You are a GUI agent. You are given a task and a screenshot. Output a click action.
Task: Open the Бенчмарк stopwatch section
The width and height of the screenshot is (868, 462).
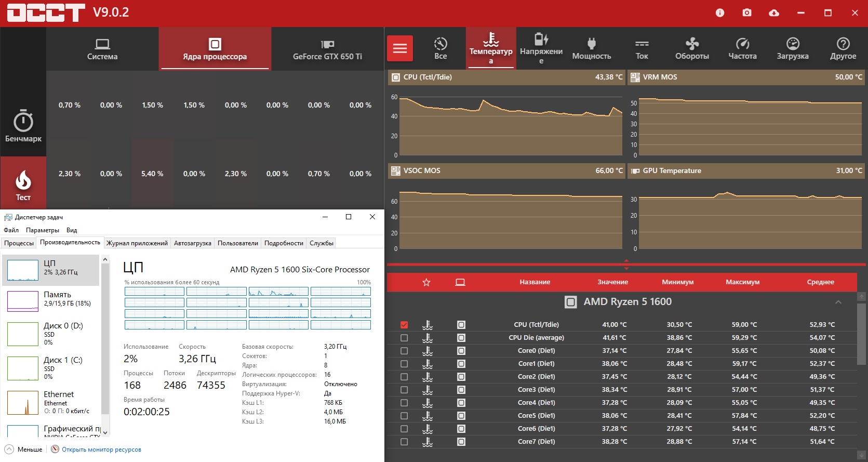click(23, 125)
